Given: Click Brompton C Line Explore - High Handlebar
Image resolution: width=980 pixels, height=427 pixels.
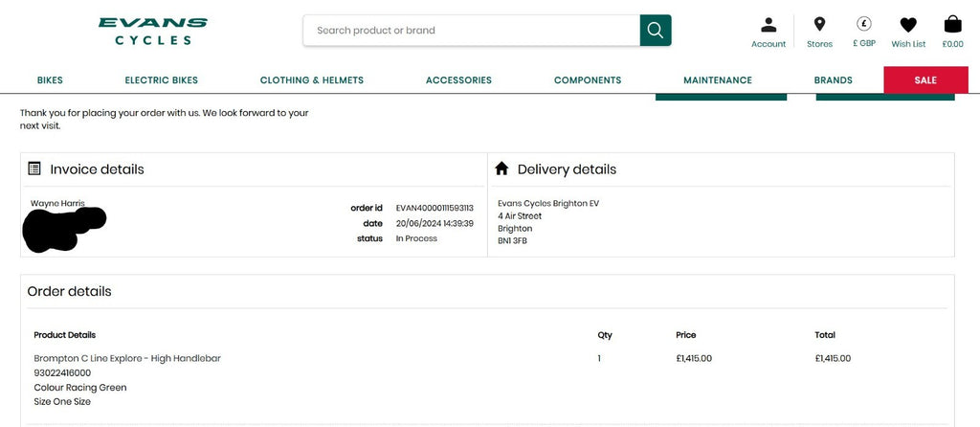Looking at the screenshot, I should [127, 358].
